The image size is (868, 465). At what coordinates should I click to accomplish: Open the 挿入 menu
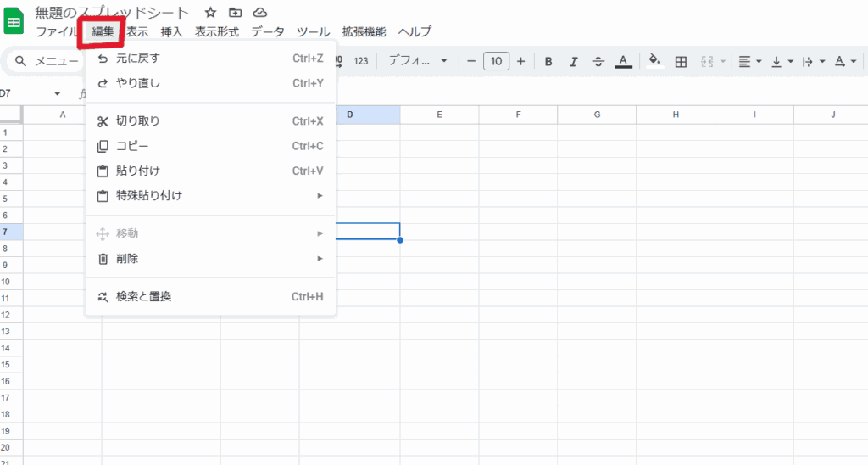tap(171, 32)
